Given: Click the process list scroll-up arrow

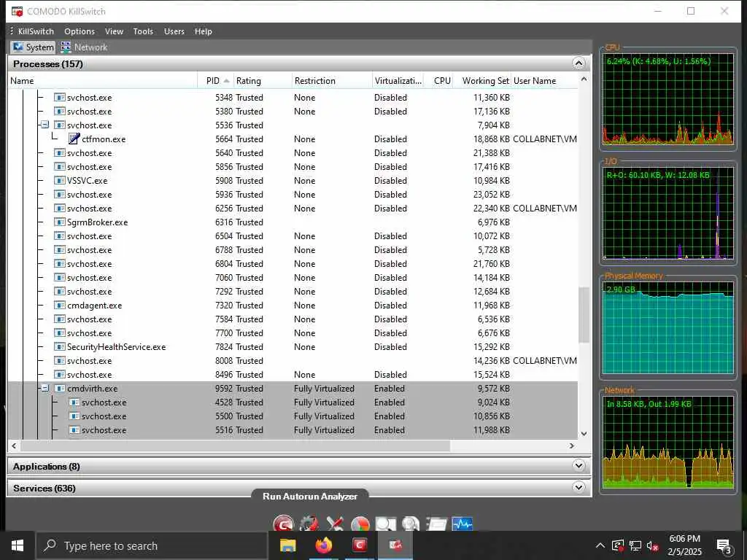Looking at the screenshot, I should click(584, 79).
